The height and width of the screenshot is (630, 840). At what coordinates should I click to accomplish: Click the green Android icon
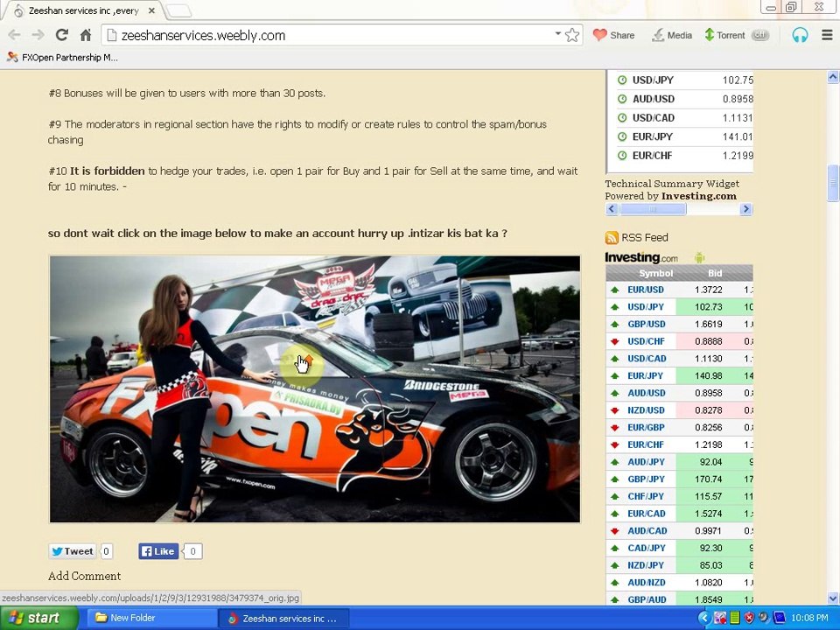point(699,257)
